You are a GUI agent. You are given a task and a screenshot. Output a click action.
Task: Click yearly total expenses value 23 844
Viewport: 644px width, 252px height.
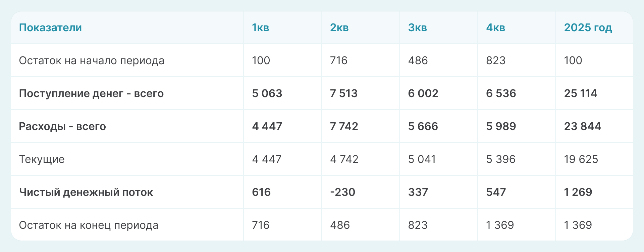(x=582, y=126)
